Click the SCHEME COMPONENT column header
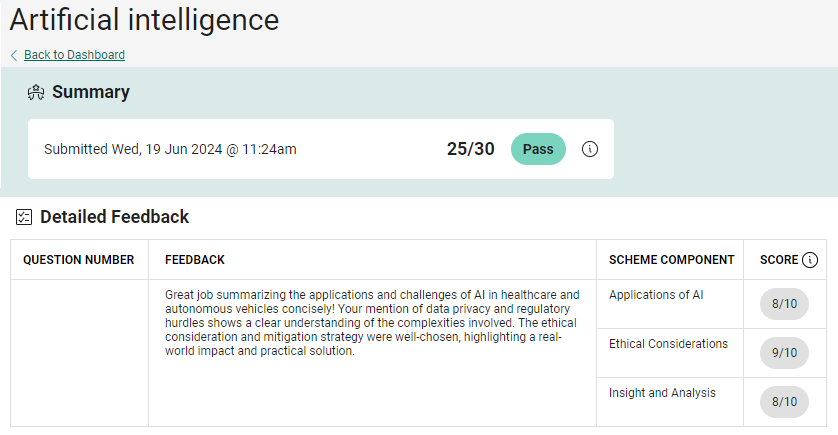Screen dimensions: 838x435 671,260
